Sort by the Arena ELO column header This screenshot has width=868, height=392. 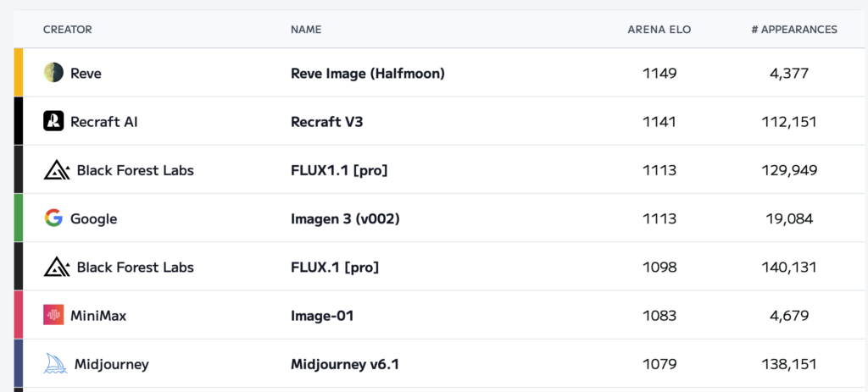pyautogui.click(x=659, y=30)
